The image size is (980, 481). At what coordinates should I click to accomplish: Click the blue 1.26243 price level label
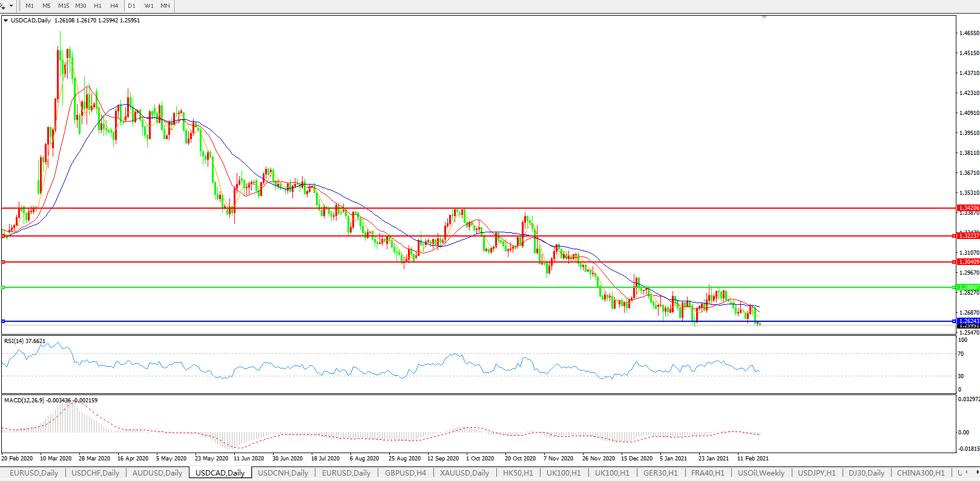click(968, 321)
